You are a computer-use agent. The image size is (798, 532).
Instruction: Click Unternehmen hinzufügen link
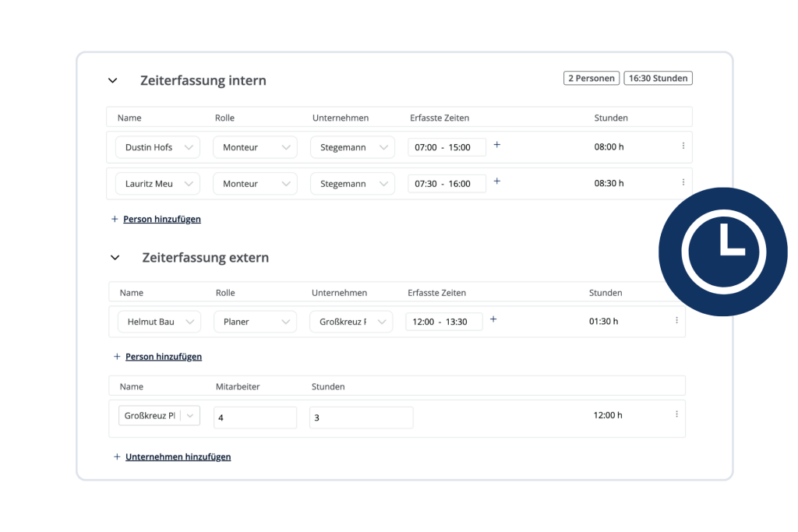(178, 457)
